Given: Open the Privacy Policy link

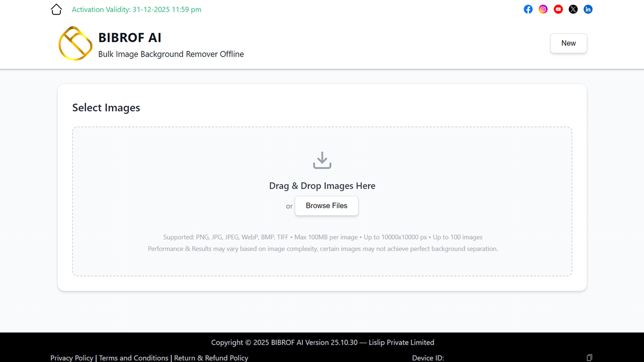Looking at the screenshot, I should tap(71, 357).
